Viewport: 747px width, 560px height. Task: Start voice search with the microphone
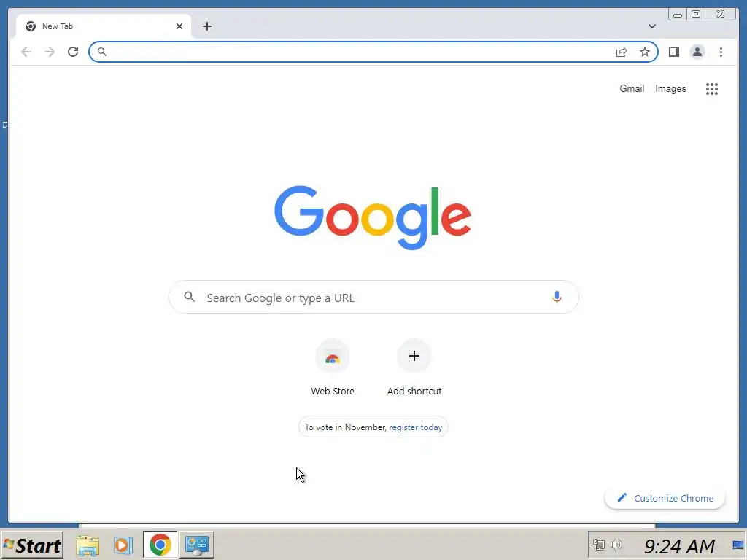pyautogui.click(x=557, y=297)
